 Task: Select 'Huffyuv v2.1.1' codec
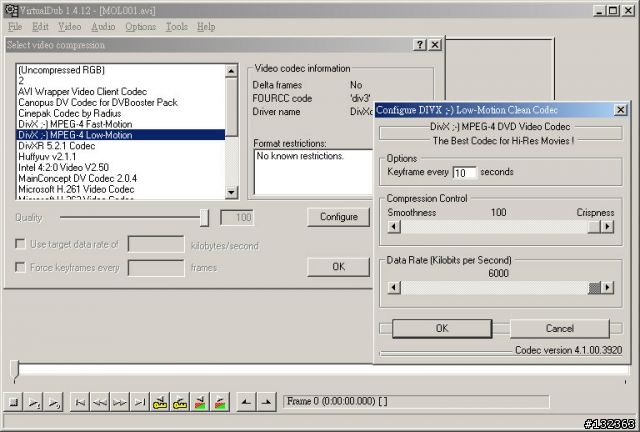point(121,156)
